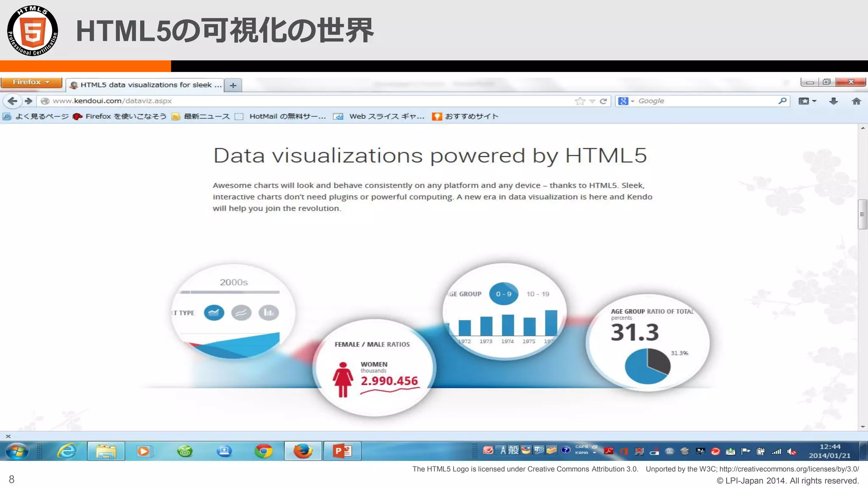Image resolution: width=868 pixels, height=488 pixels.
Task: Choose the bar chart type button
Action: point(268,313)
